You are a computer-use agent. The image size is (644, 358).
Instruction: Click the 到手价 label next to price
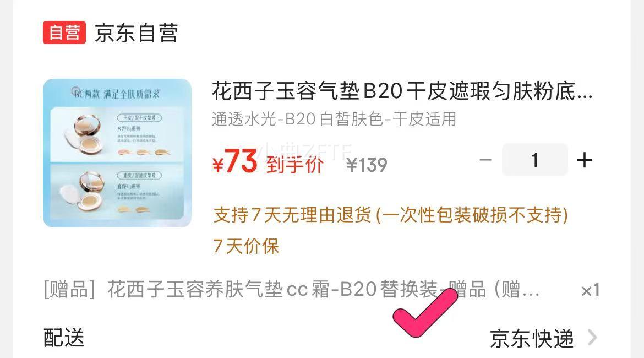click(295, 165)
